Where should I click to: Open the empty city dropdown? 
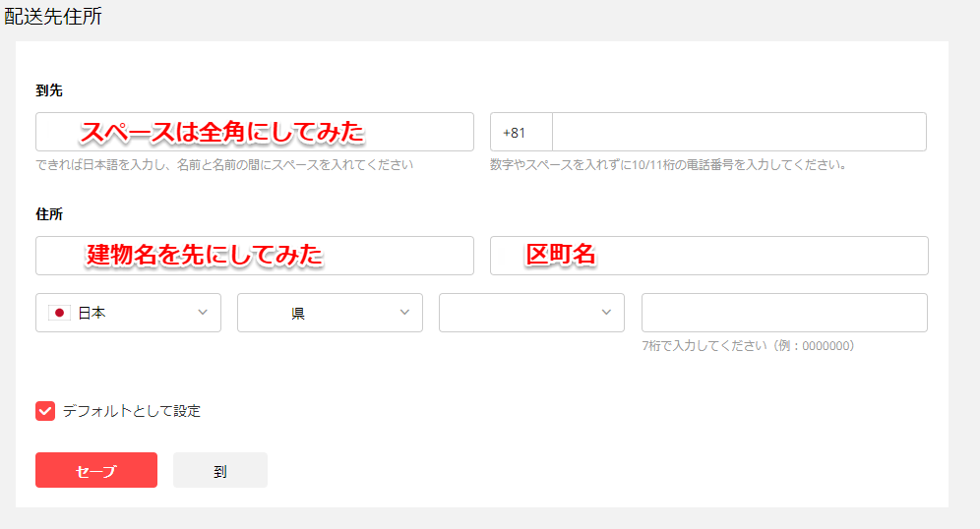(531, 313)
